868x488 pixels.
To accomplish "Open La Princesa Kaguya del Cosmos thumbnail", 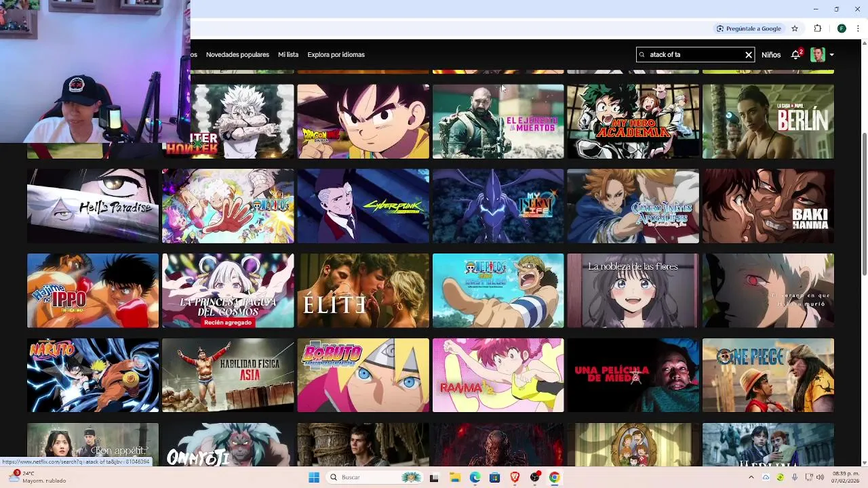I will pos(228,291).
